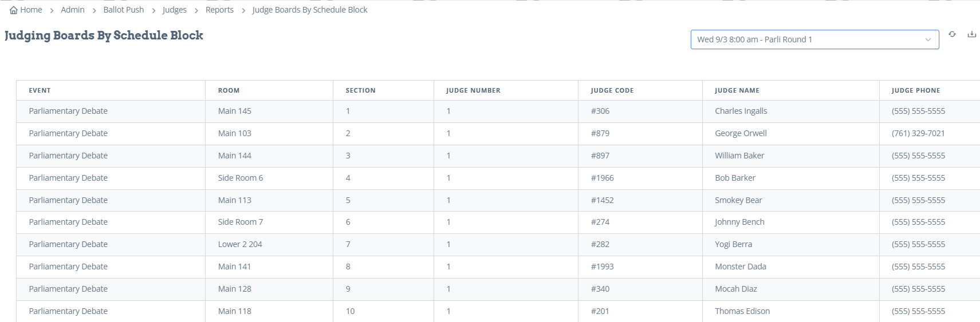Open Ballot Push breadcrumb link
The height and width of the screenshot is (322, 980).
click(124, 10)
